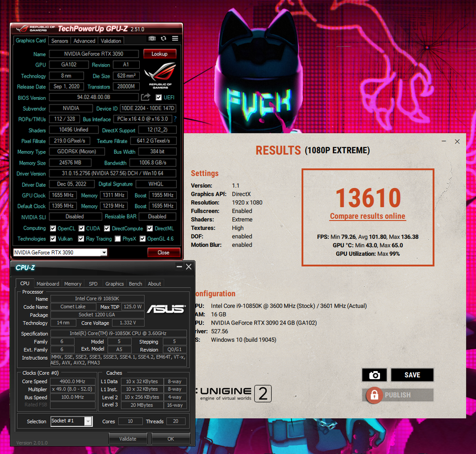Click the Resizable BAR Disabled field
This screenshot has width=476, height=454.
157,217
